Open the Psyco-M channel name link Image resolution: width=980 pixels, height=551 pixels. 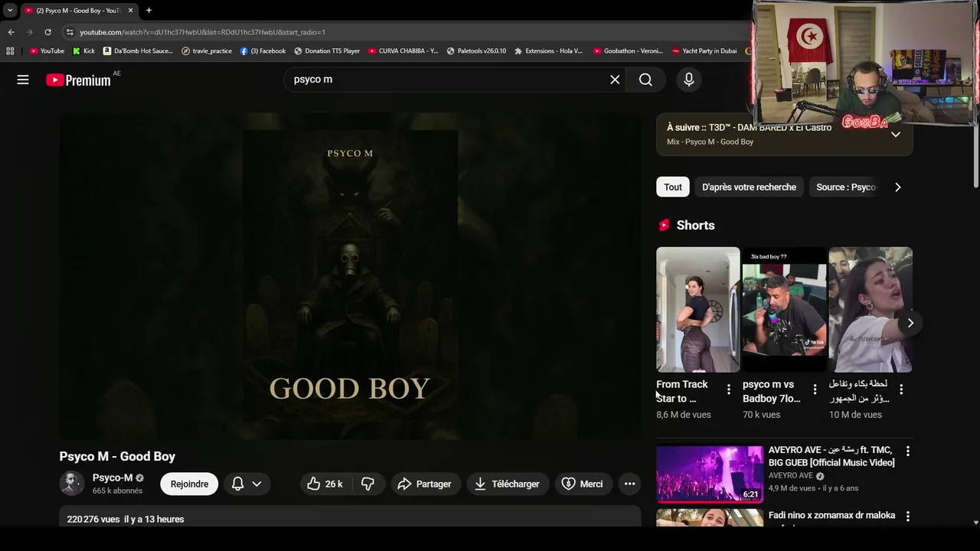click(x=113, y=478)
